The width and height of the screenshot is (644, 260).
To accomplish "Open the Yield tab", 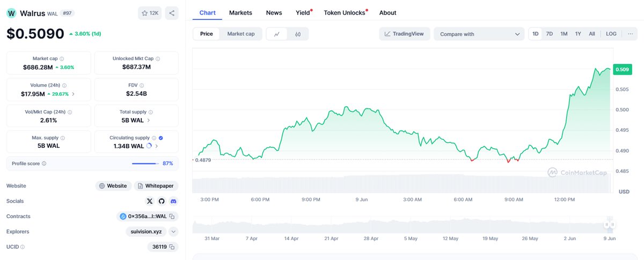I will 303,12.
